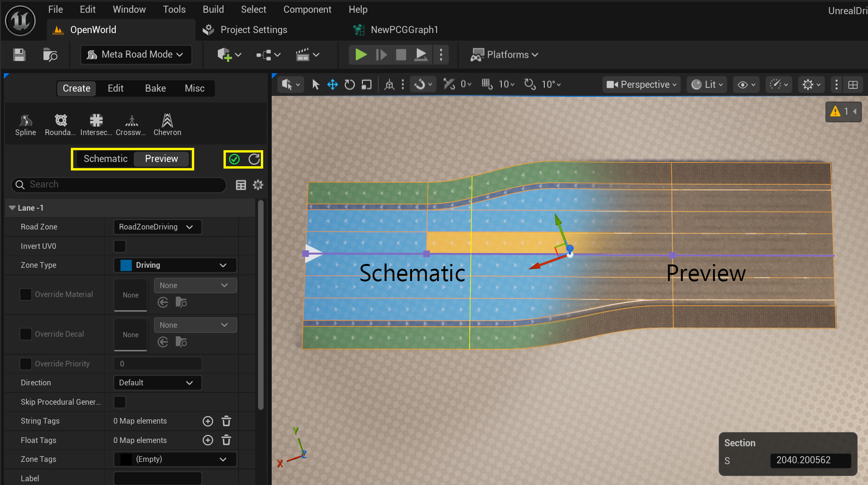
Task: Delete all String Tags elements
Action: [226, 421]
